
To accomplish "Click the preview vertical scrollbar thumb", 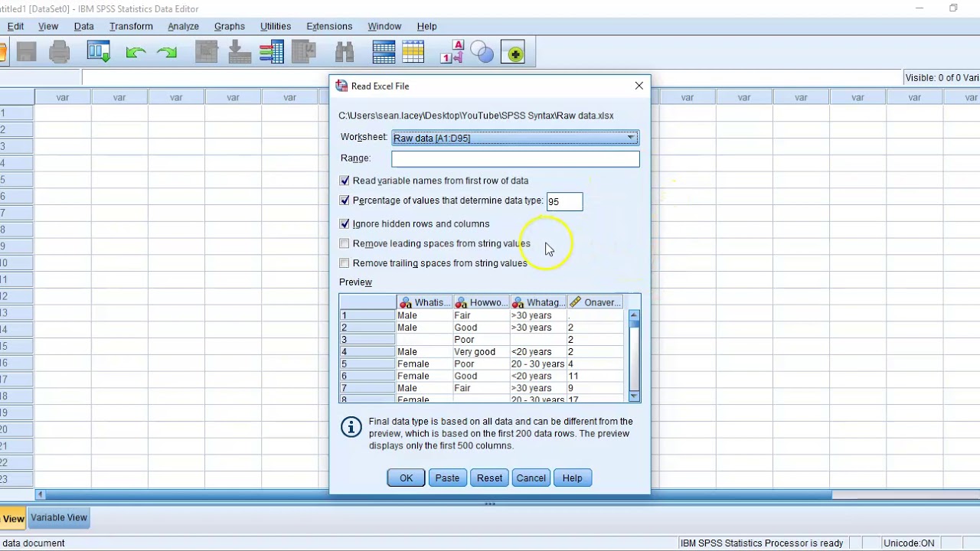I will tap(634, 324).
